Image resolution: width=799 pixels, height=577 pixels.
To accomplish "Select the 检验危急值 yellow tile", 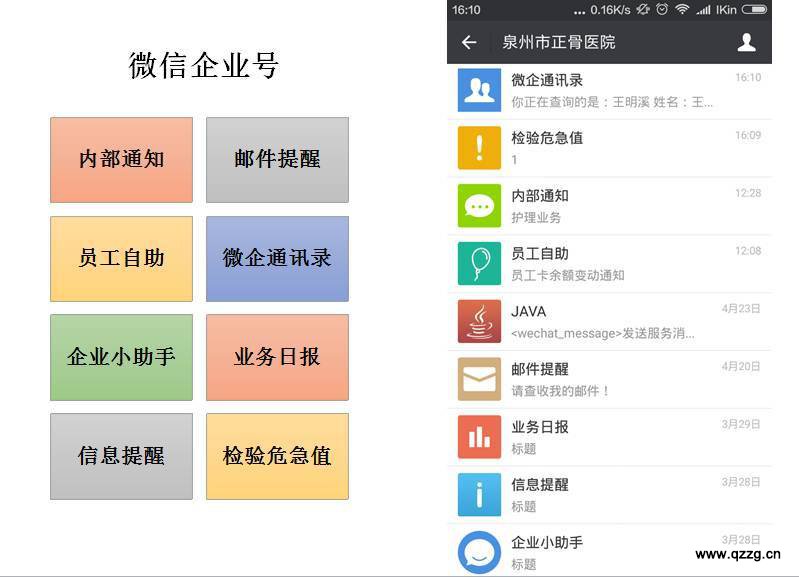I will (x=277, y=456).
